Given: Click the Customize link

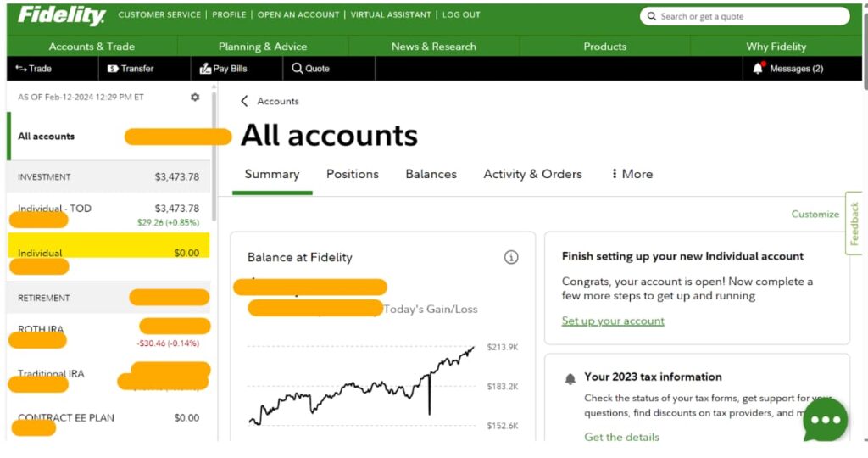Looking at the screenshot, I should click(x=815, y=214).
